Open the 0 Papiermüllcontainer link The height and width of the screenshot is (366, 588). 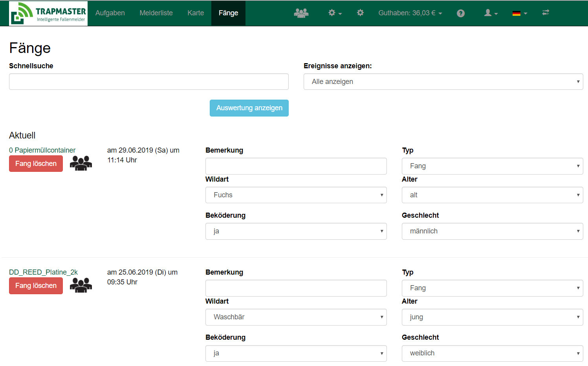click(42, 150)
